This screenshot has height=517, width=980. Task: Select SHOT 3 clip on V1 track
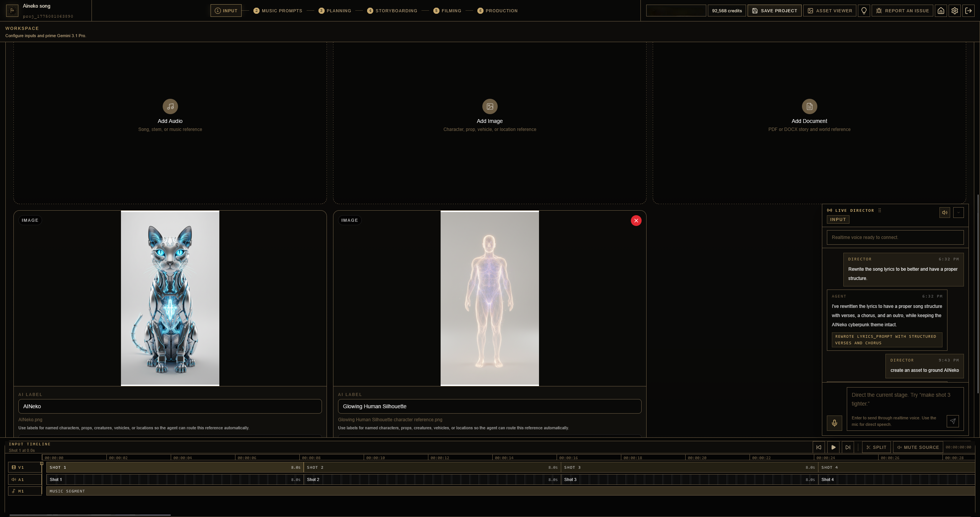coord(689,467)
